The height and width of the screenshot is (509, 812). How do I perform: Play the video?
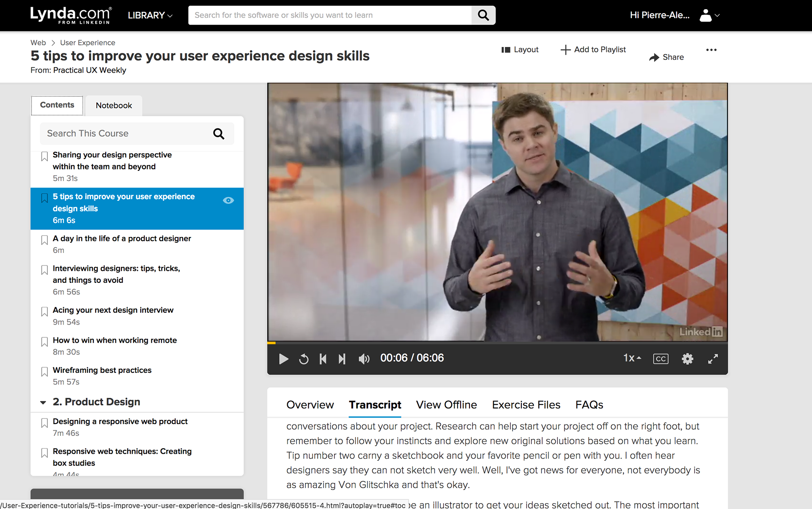(x=283, y=359)
